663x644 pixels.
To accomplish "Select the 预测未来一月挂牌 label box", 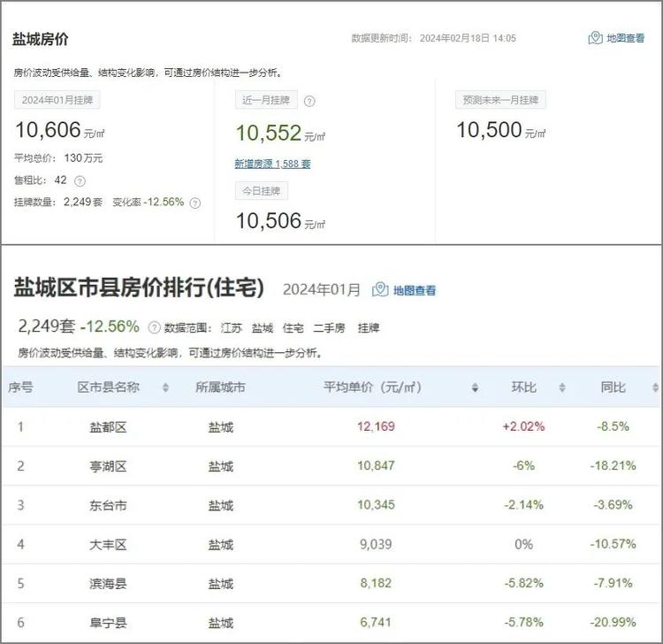I will (x=500, y=100).
